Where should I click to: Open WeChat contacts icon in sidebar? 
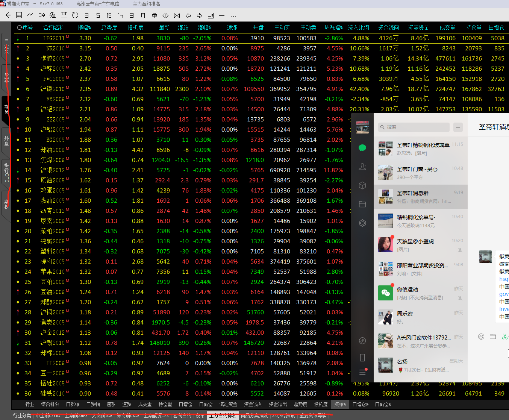(x=362, y=167)
